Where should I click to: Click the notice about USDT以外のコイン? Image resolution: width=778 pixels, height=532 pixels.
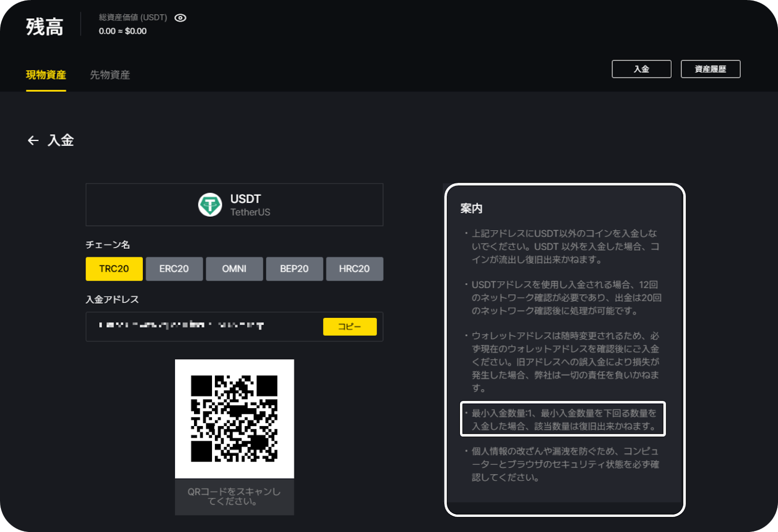click(563, 246)
